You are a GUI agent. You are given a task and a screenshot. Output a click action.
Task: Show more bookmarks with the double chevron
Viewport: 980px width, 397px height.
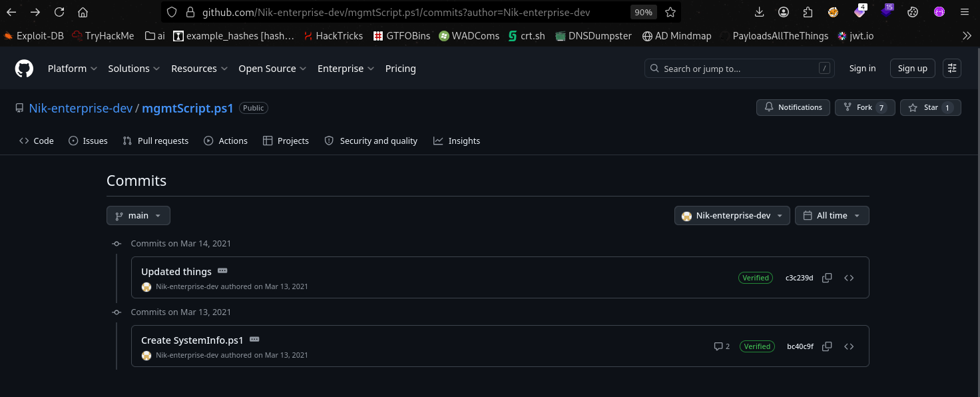[967, 36]
